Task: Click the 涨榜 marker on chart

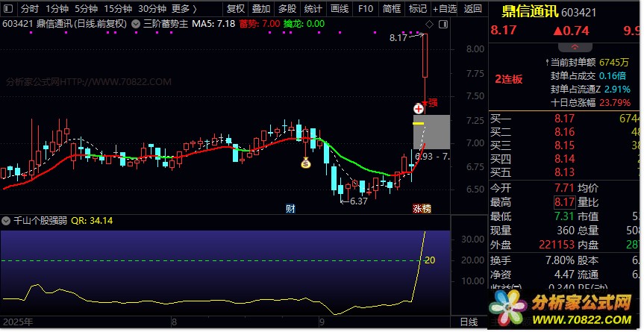Action: (422, 208)
